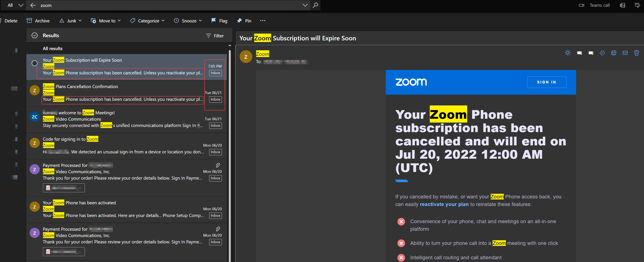Click the trash can icon in reading pane
The image size is (644, 262).
(x=637, y=53)
